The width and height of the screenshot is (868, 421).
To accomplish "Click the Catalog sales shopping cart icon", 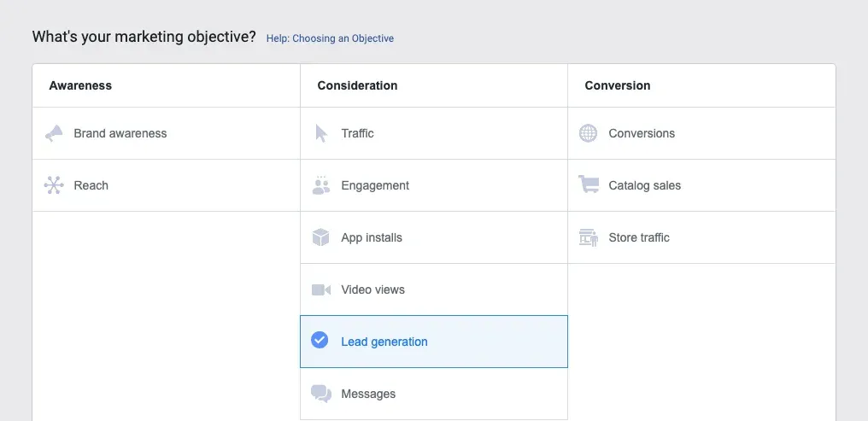I will coord(589,184).
